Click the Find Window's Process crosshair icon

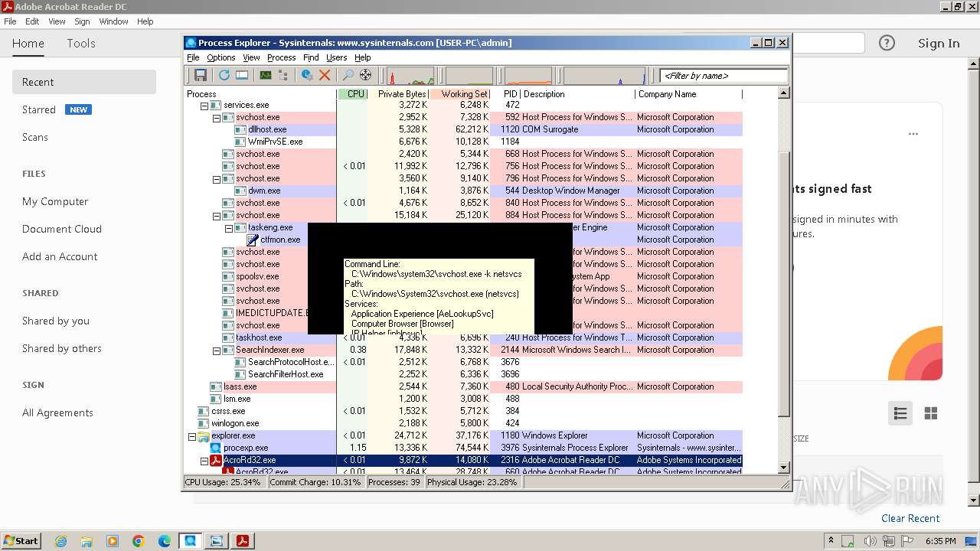coord(365,75)
